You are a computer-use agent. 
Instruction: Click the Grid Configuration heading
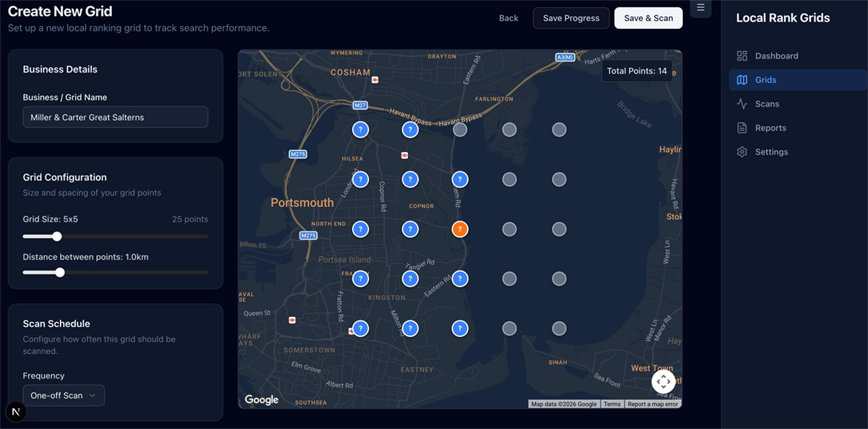point(64,177)
